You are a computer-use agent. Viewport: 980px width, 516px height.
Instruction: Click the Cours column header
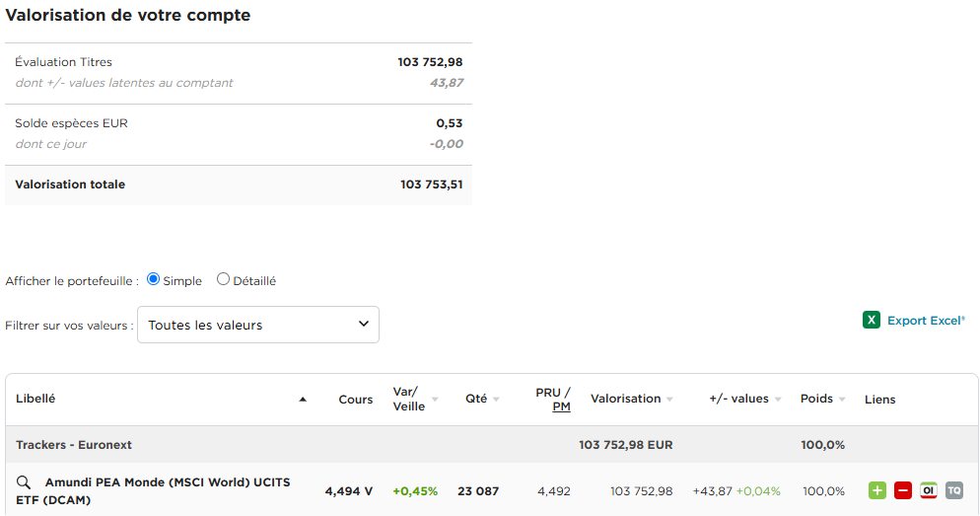(356, 399)
